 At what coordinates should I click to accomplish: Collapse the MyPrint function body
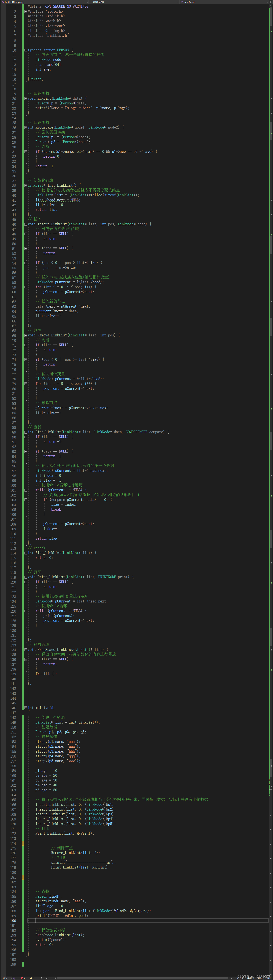click(x=26, y=98)
